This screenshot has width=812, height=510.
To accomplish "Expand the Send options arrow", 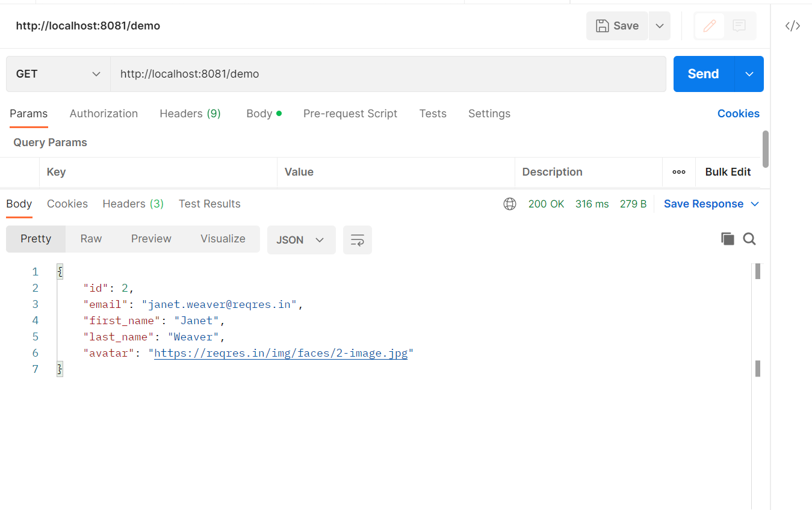I will tap(749, 74).
